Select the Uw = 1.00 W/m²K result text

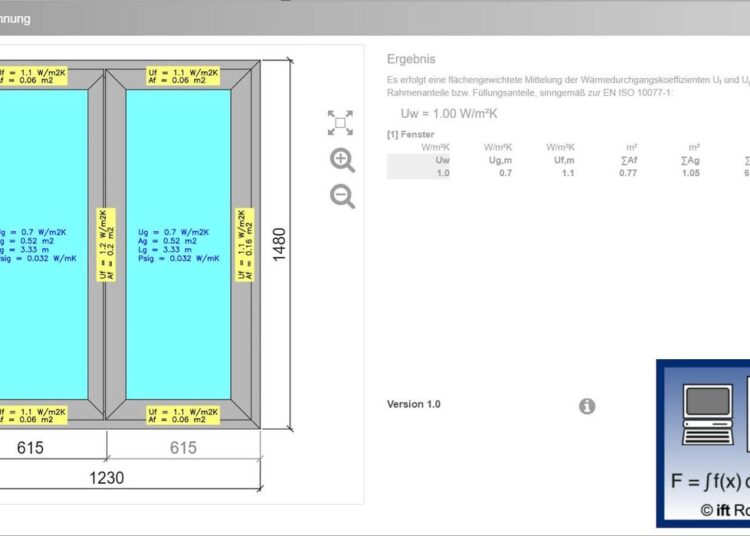click(x=449, y=114)
